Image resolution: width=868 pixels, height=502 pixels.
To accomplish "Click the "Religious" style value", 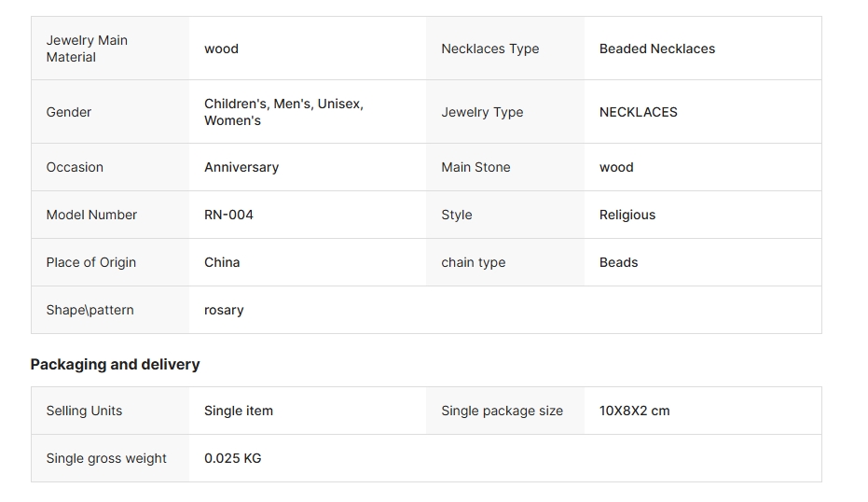I will (627, 215).
